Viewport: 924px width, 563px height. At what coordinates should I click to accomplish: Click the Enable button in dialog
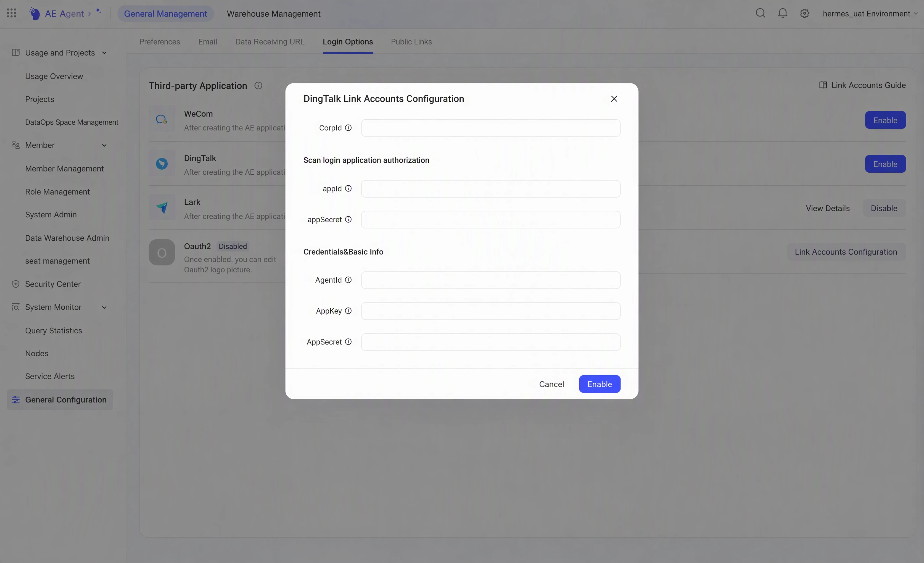[x=599, y=384]
